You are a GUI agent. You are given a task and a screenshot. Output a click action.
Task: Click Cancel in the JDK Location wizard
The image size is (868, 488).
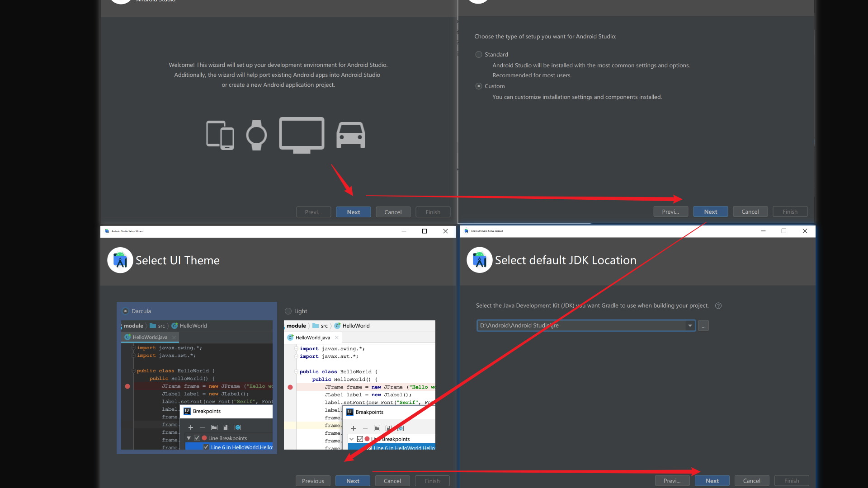(751, 481)
